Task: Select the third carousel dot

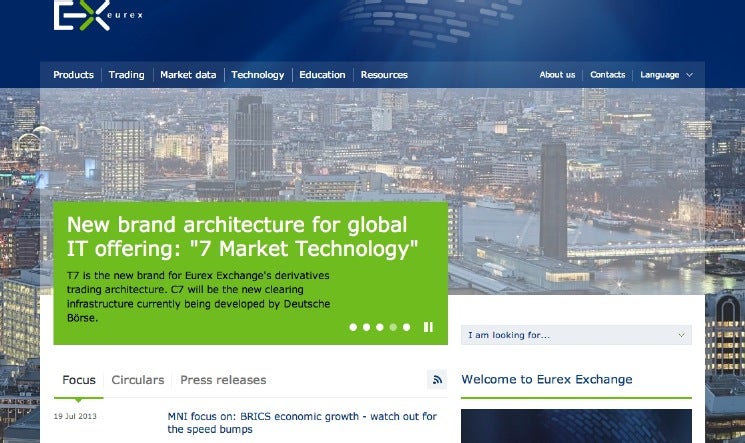Action: [x=380, y=327]
